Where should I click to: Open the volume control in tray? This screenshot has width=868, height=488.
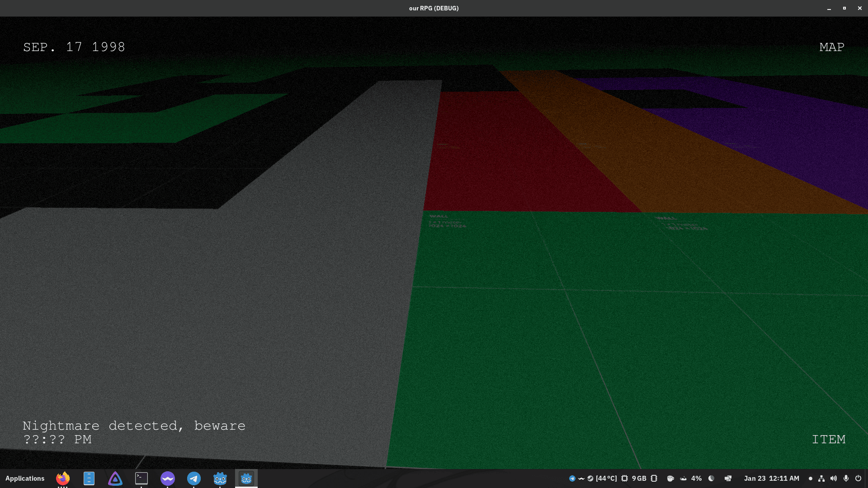point(834,478)
